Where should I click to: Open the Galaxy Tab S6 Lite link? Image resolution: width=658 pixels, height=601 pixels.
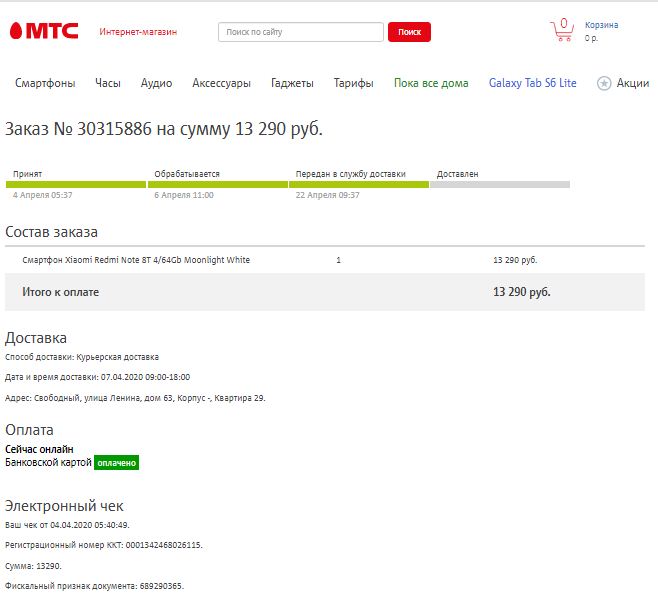click(x=533, y=83)
